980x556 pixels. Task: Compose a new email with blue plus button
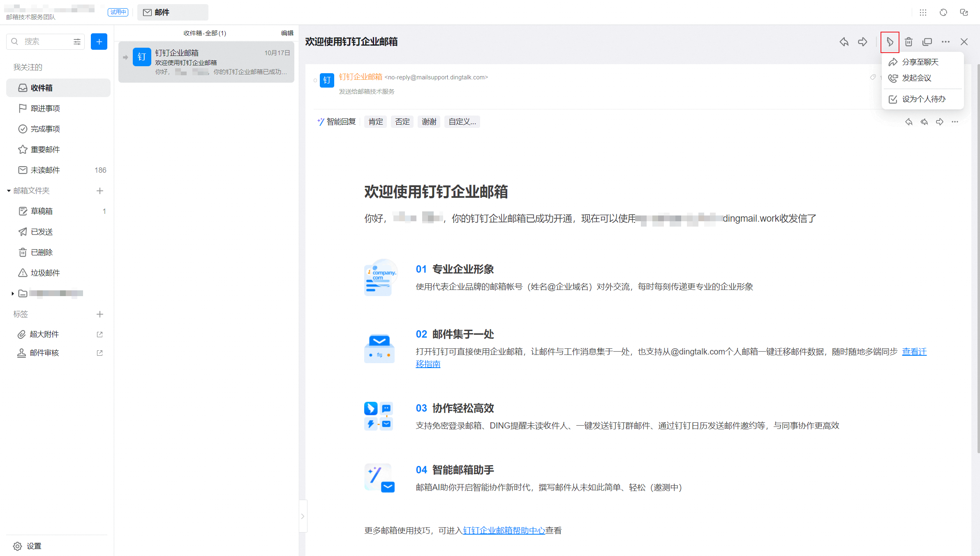click(99, 42)
